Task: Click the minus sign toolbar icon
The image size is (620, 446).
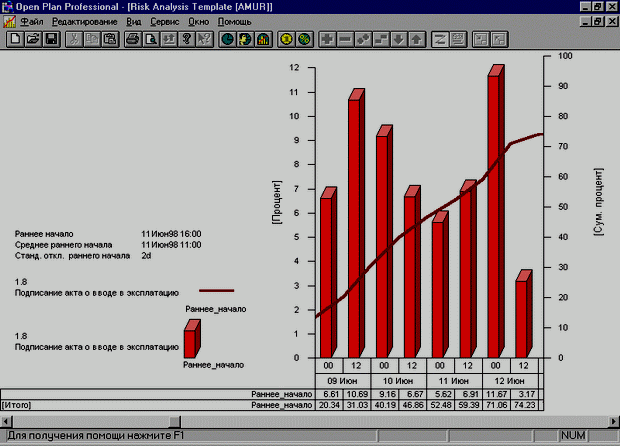Action: point(345,39)
